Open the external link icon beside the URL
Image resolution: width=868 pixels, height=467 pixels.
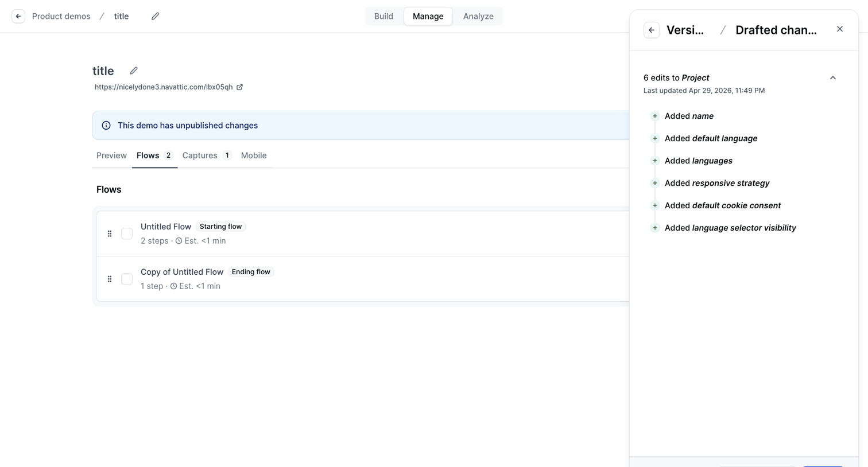point(240,87)
